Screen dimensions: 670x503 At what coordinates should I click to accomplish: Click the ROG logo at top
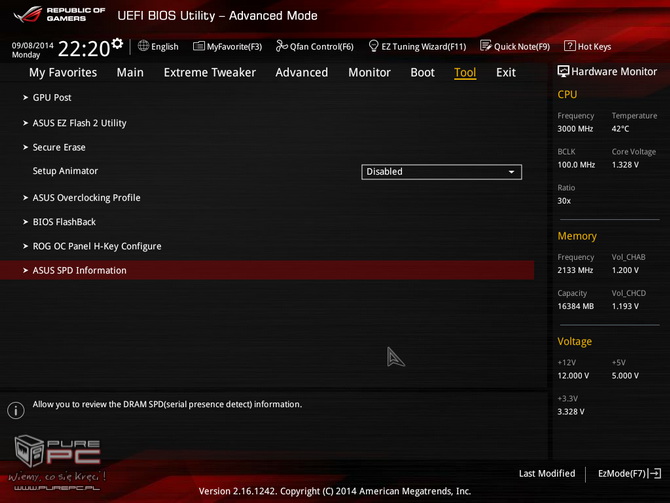[28, 14]
